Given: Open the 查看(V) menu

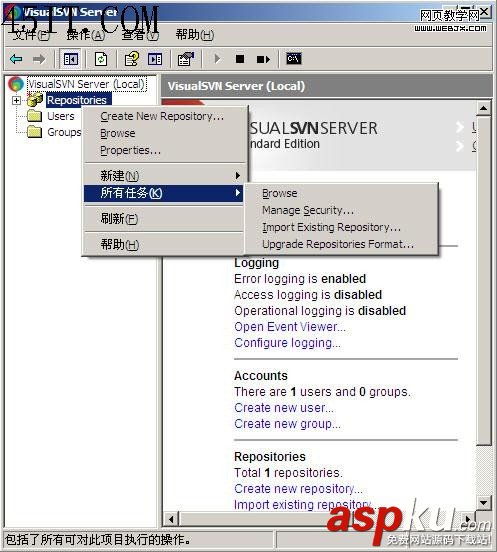Looking at the screenshot, I should [x=140, y=34].
